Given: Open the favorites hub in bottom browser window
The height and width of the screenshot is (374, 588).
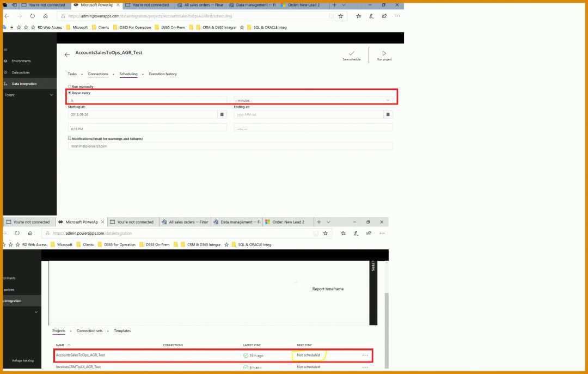Looking at the screenshot, I should [x=343, y=234].
